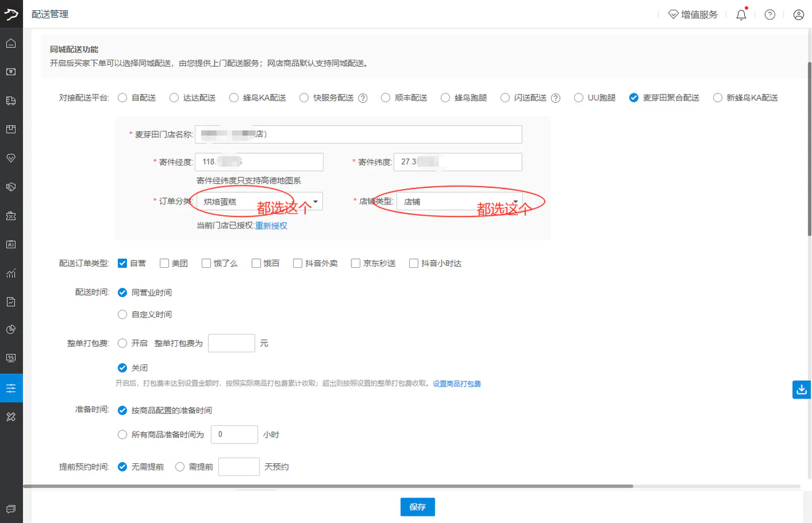This screenshot has height=523, width=812.
Task: Open the 店铺类型 dropdown showing 店铺
Action: [460, 201]
